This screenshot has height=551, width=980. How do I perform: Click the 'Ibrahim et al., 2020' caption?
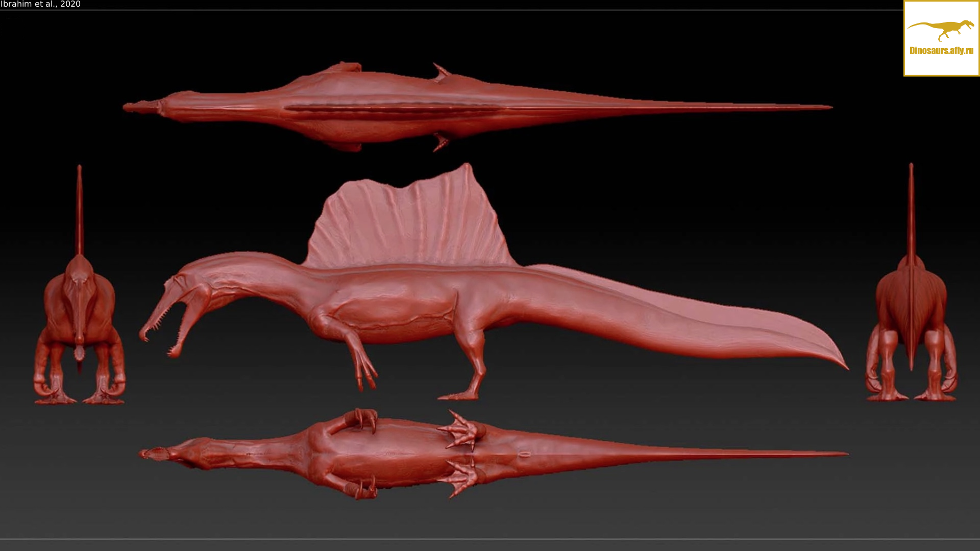[x=40, y=4]
